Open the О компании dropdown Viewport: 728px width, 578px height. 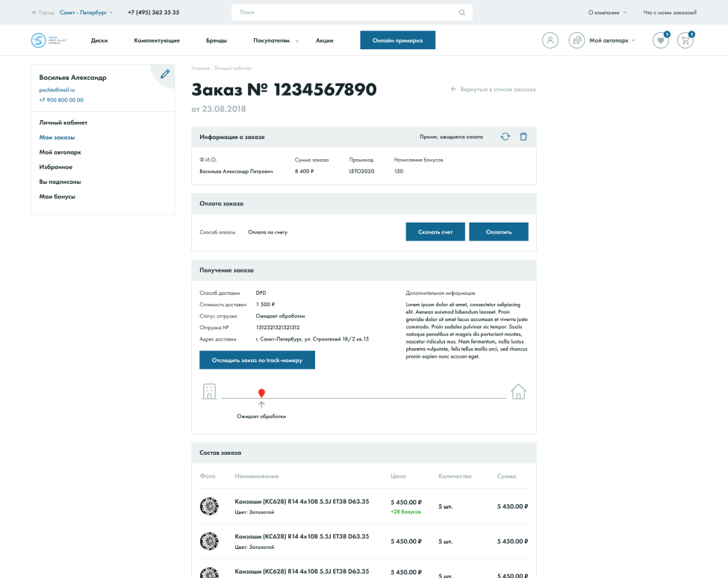(x=606, y=13)
